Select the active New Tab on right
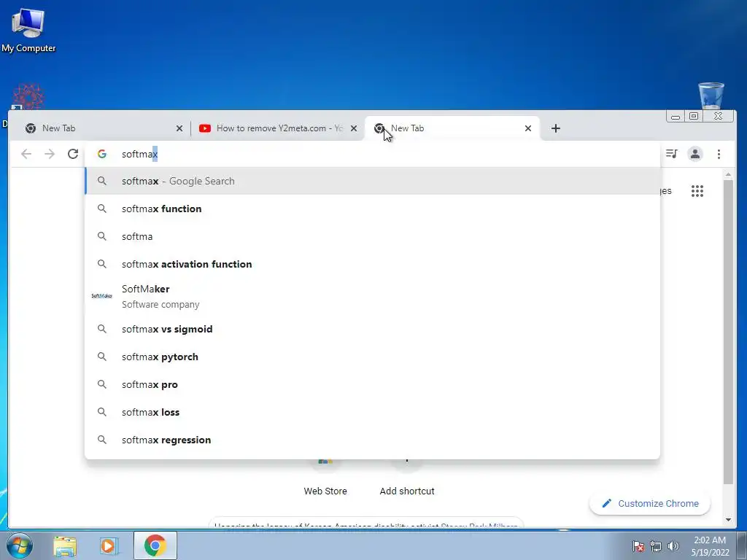 452,128
